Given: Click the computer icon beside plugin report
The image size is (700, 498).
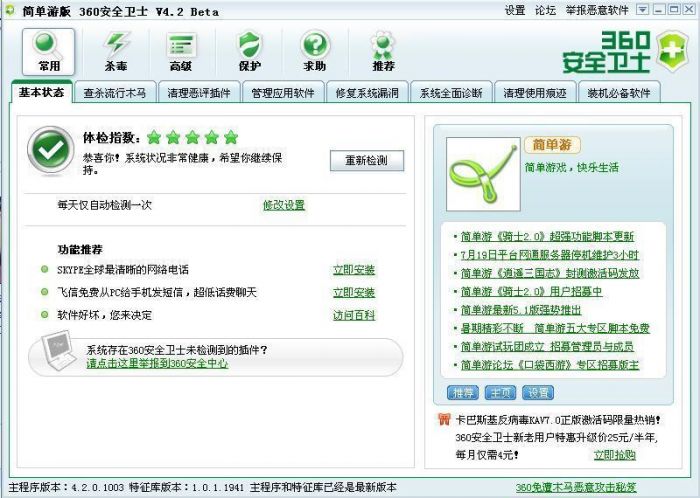Looking at the screenshot, I should [x=58, y=350].
